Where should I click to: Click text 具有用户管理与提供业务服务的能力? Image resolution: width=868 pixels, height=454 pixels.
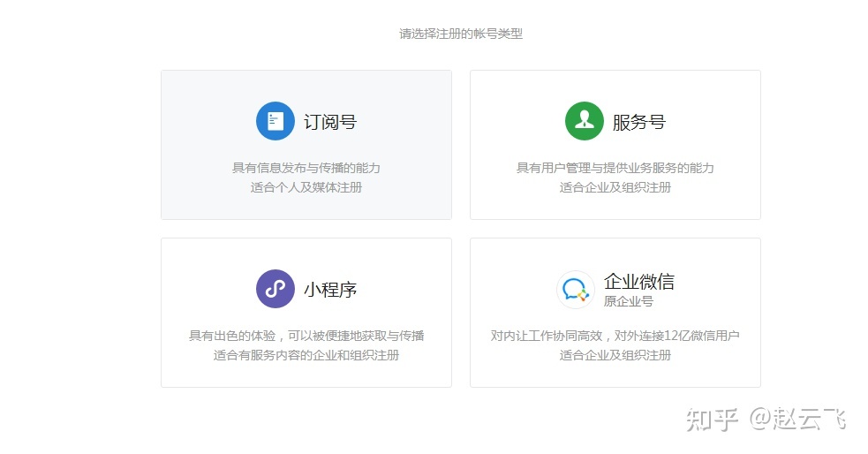(615, 168)
